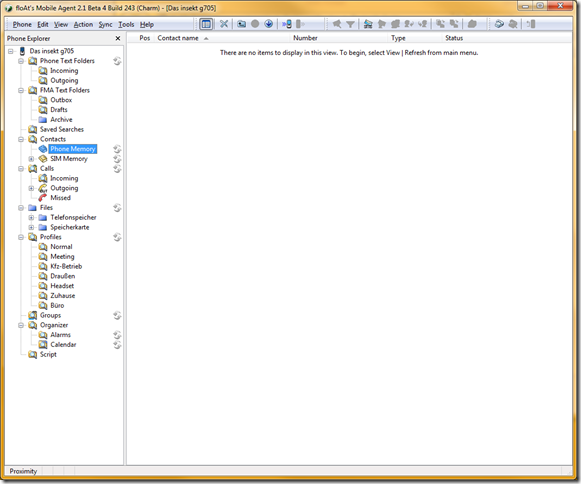Screen dimensions: 581x484
Task: Select the Kfz-Betrieb profile
Action: [x=66, y=266]
